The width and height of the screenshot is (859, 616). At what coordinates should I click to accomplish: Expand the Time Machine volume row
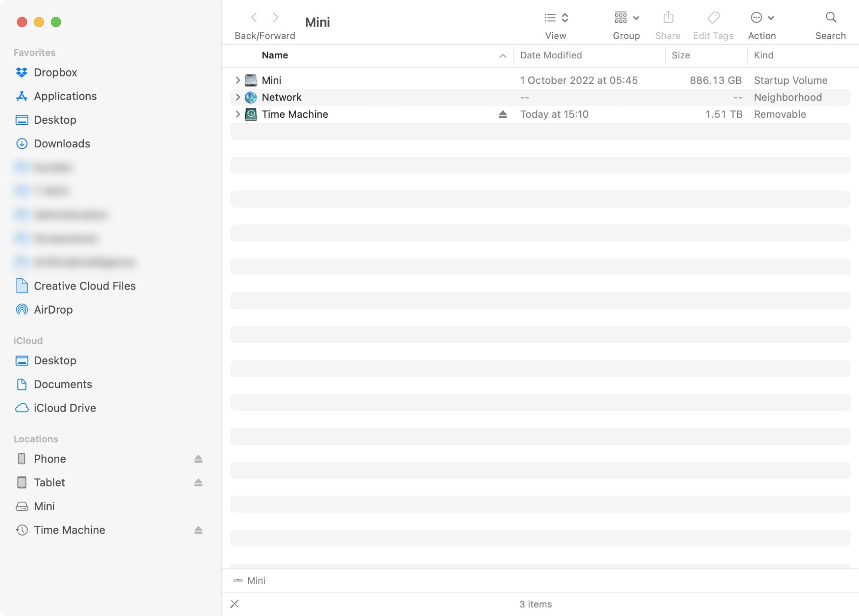[238, 114]
